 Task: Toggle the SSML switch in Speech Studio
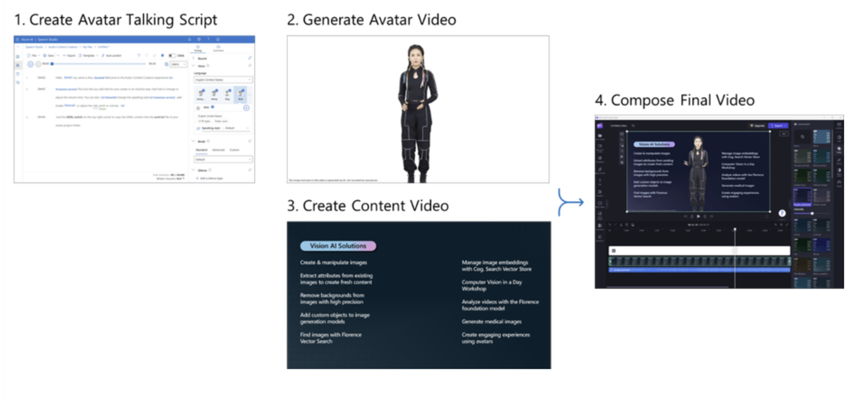[x=171, y=55]
